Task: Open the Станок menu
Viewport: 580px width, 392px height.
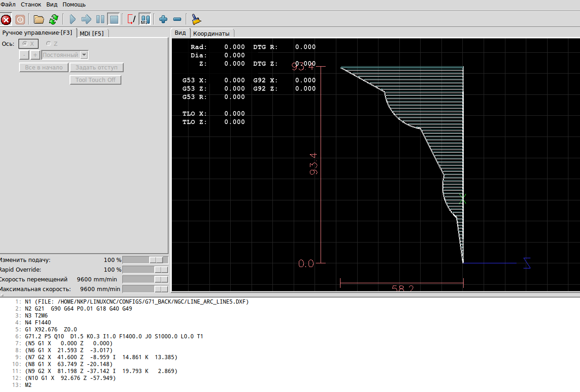Action: (31, 4)
